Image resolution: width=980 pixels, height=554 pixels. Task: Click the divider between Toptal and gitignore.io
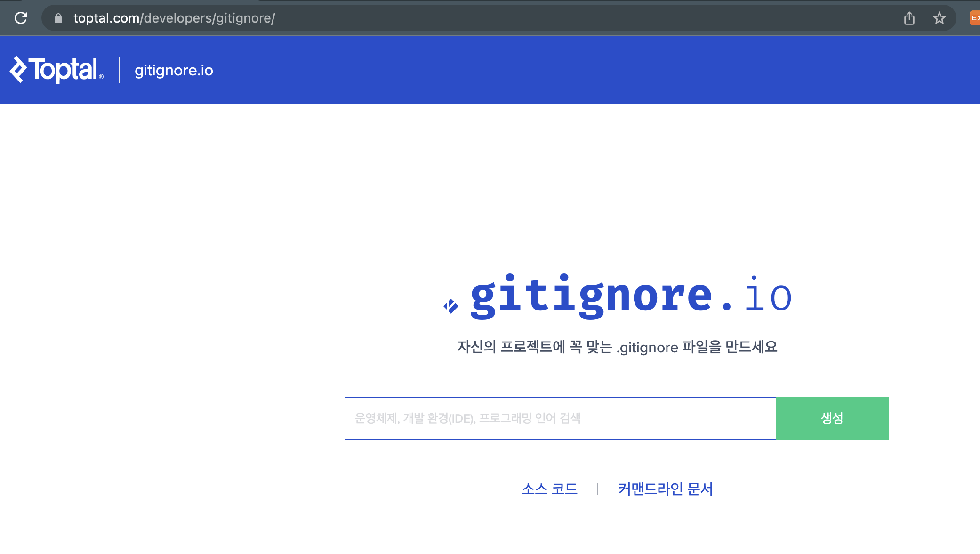point(119,70)
